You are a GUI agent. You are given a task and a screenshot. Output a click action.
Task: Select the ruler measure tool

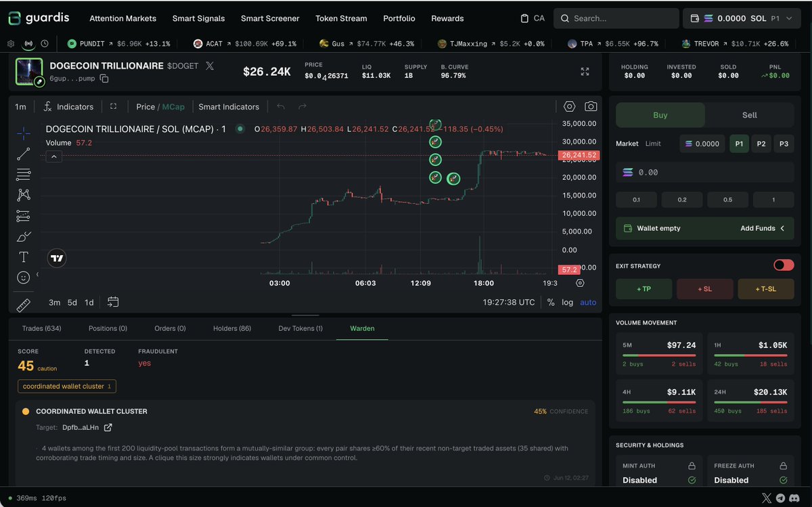click(x=24, y=305)
